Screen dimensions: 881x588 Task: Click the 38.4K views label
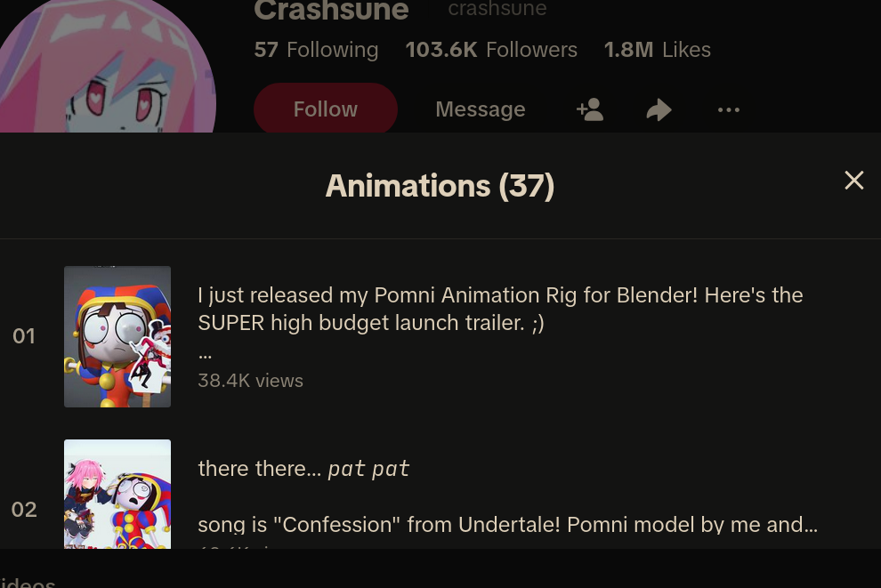coord(251,381)
